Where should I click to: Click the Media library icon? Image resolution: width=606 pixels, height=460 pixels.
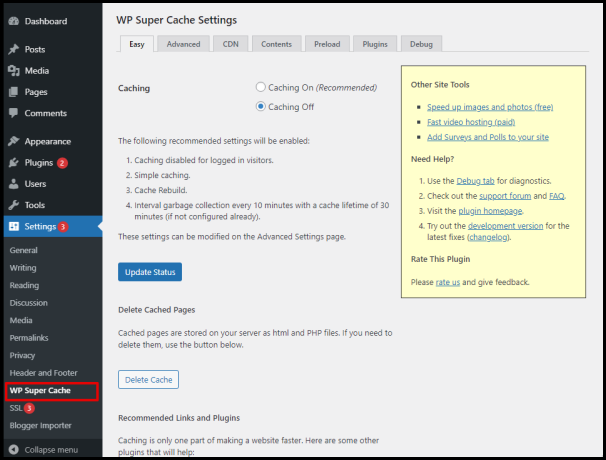(x=14, y=71)
